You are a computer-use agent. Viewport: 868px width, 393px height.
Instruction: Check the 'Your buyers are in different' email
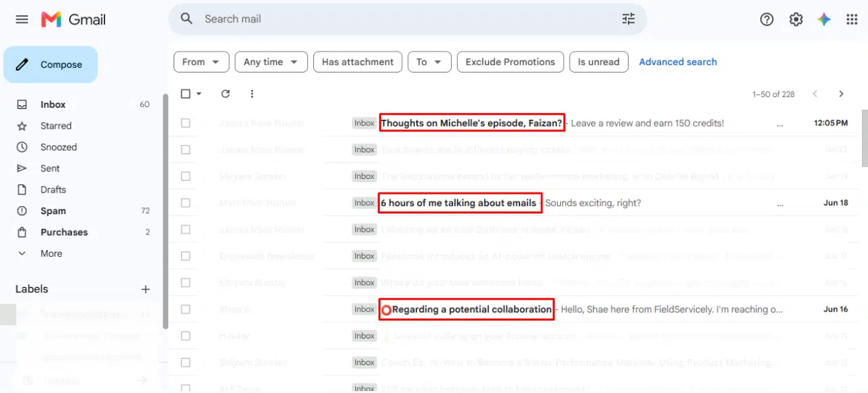(186, 150)
